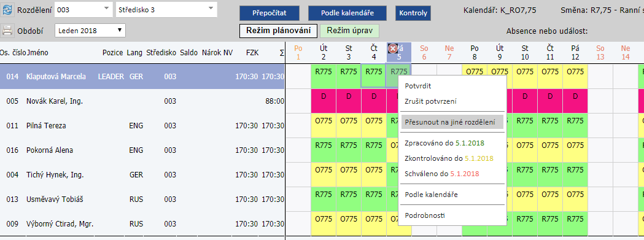Click the Saldo column header
The height and width of the screenshot is (240, 644).
click(x=189, y=53)
